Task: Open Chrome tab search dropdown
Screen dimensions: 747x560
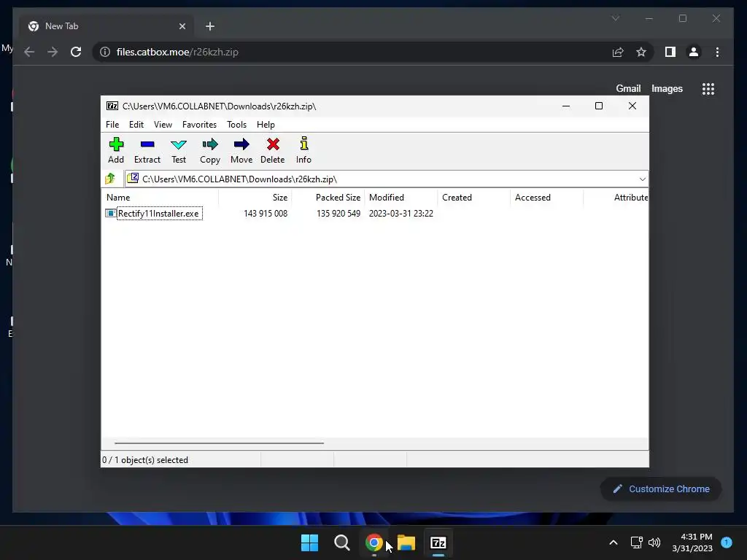Action: (616, 18)
